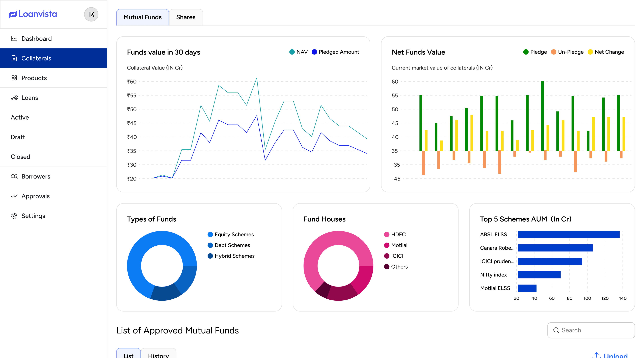Image resolution: width=644 pixels, height=358 pixels.
Task: Click into the Search field
Action: pos(591,330)
